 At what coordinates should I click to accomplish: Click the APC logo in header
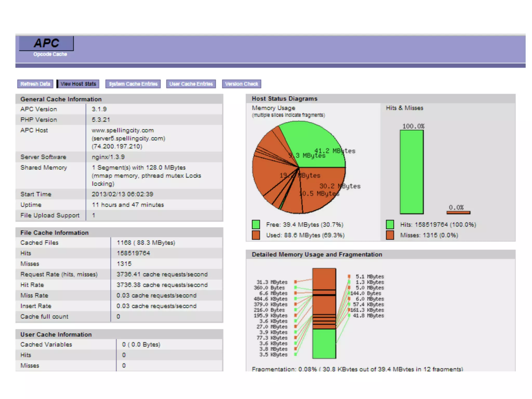point(46,43)
